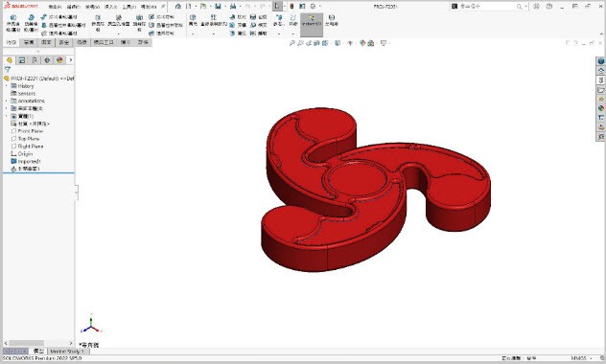The width and height of the screenshot is (606, 364).
Task: Click the Save disk icon
Action: pyautogui.click(x=218, y=6)
